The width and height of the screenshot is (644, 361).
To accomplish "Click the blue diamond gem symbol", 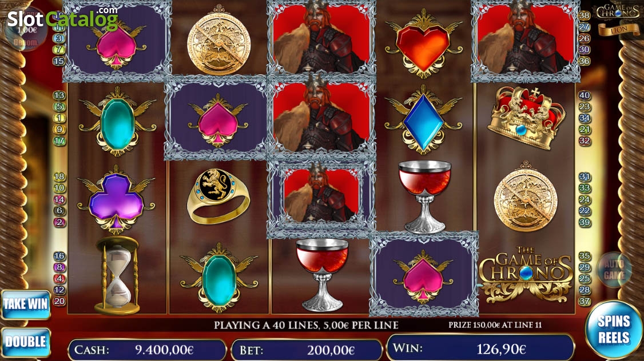I will [423, 119].
